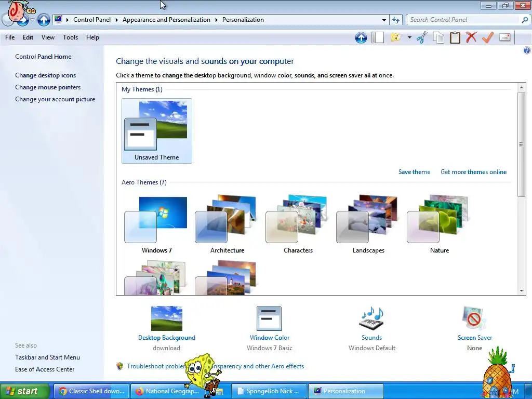This screenshot has width=532, height=399.
Task: Click the Up arrow beside address bar
Action: tap(44, 20)
